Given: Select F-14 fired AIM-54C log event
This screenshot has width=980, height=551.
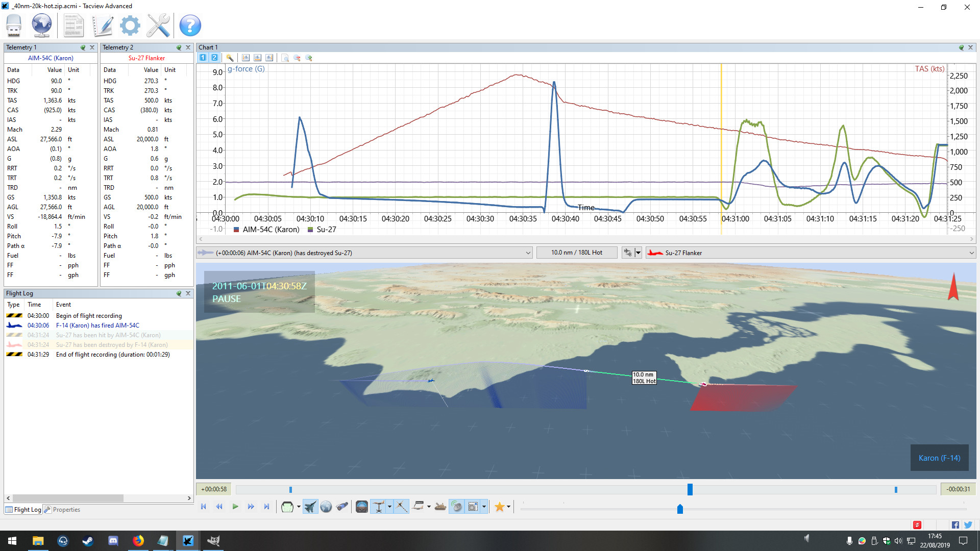Looking at the screenshot, I should [97, 325].
